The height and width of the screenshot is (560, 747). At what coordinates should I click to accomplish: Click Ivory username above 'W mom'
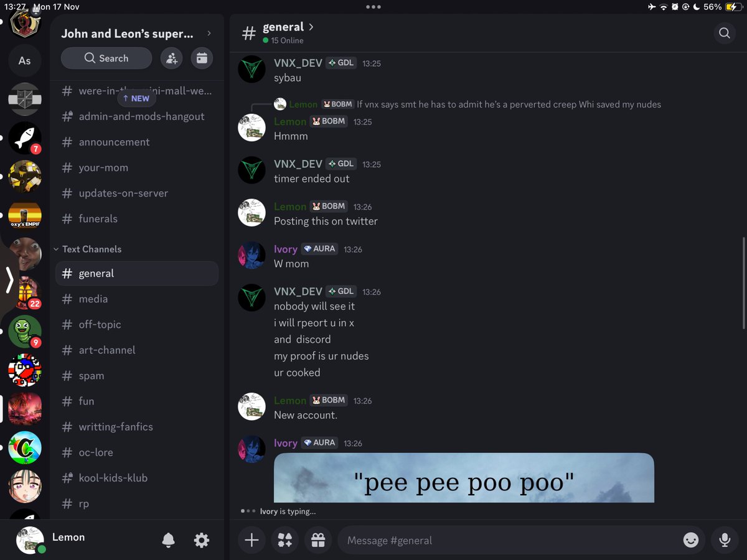click(286, 249)
